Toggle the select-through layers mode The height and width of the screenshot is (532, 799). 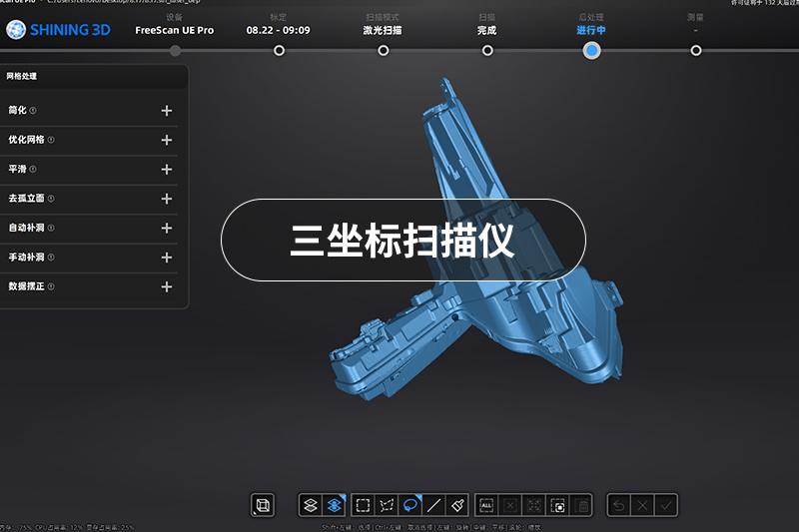tap(311, 505)
